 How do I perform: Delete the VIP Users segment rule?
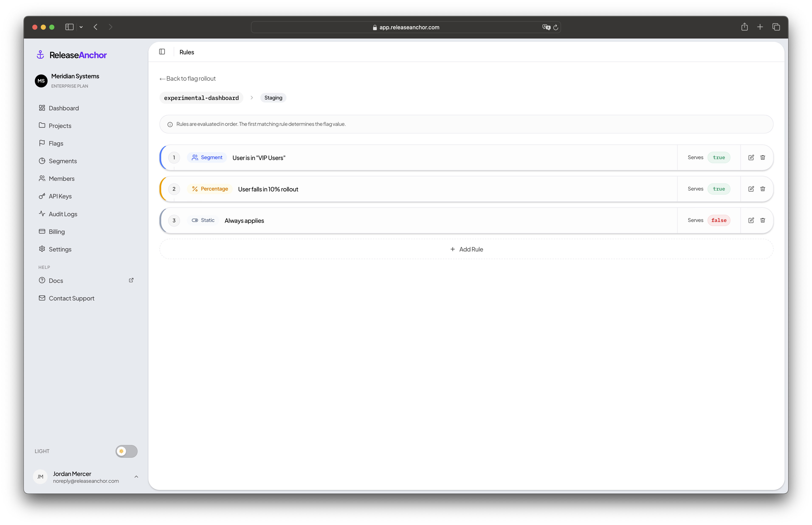[x=763, y=157]
